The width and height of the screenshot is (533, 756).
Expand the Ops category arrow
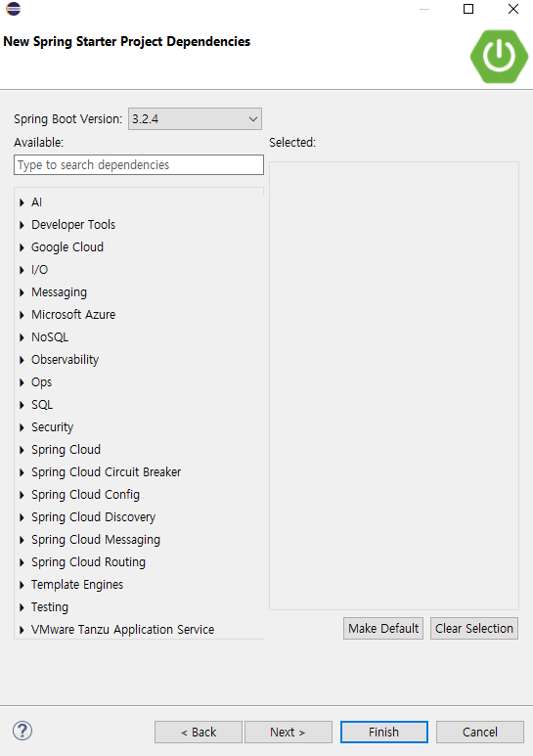[x=22, y=382]
